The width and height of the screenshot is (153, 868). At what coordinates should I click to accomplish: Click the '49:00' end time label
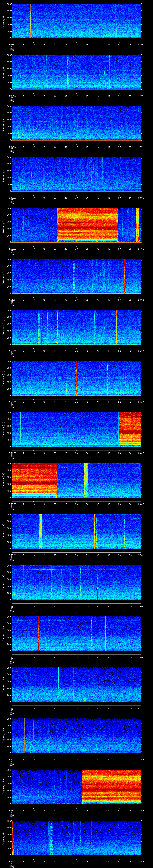coord(141,147)
